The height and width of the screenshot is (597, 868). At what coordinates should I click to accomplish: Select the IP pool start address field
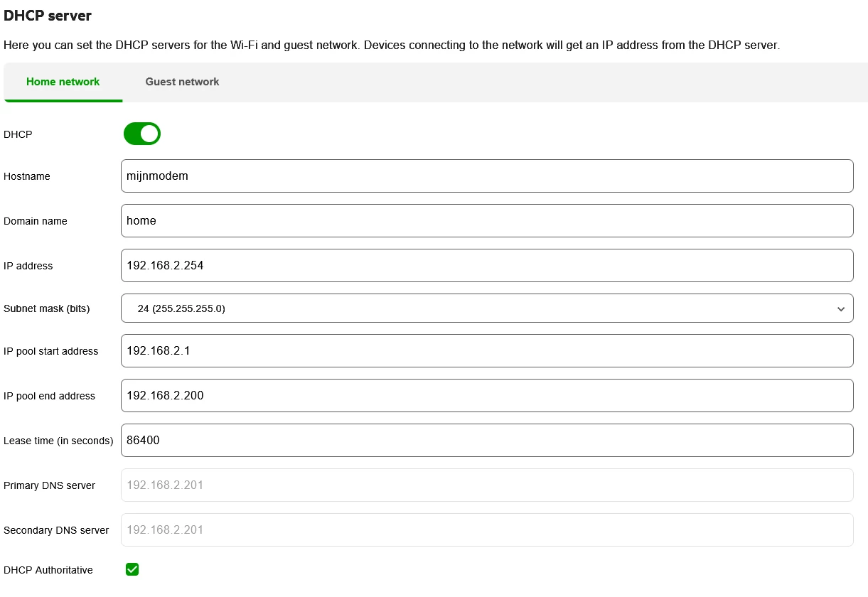(486, 351)
